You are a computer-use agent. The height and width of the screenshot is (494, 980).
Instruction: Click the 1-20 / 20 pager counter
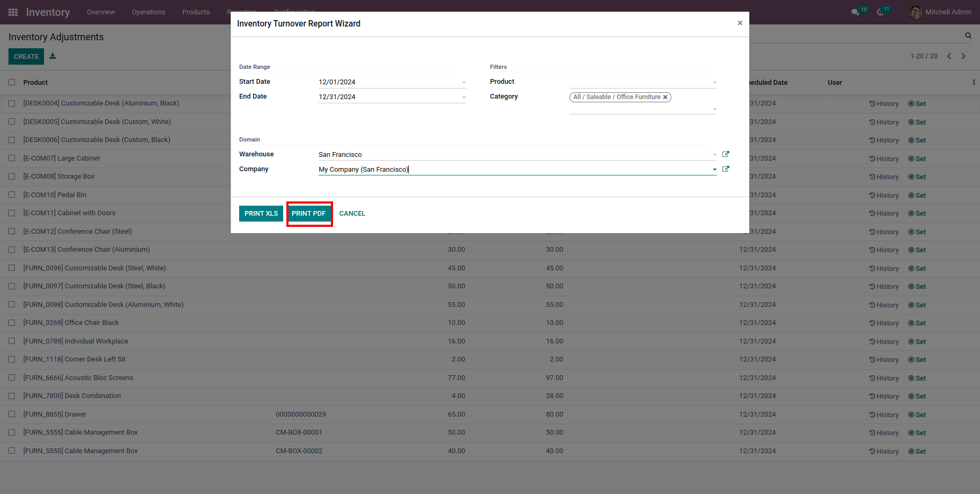pyautogui.click(x=924, y=56)
